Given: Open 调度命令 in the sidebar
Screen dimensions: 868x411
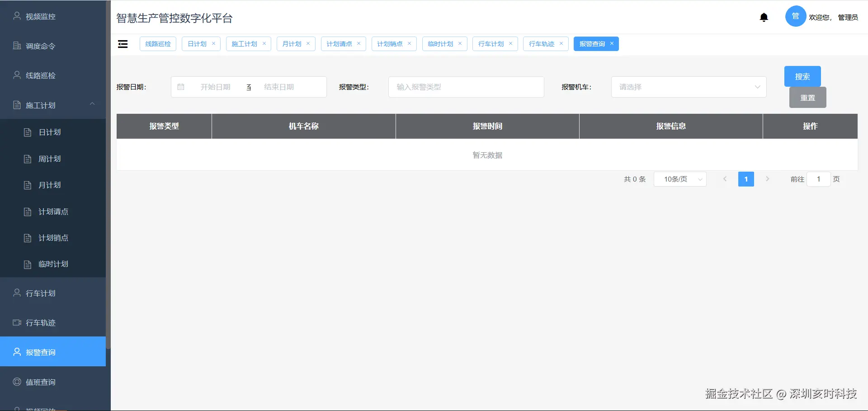Looking at the screenshot, I should click(x=53, y=46).
